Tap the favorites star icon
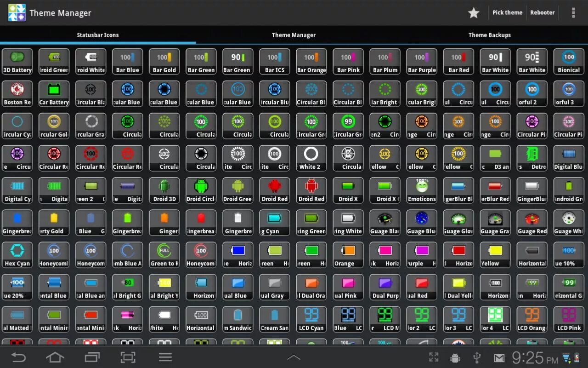 [474, 13]
